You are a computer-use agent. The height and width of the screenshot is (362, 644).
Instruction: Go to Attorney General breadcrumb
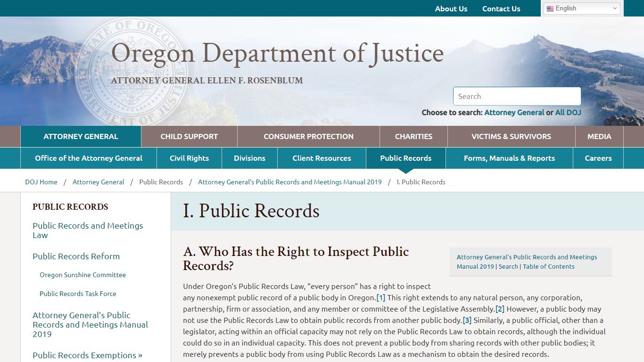click(x=98, y=182)
